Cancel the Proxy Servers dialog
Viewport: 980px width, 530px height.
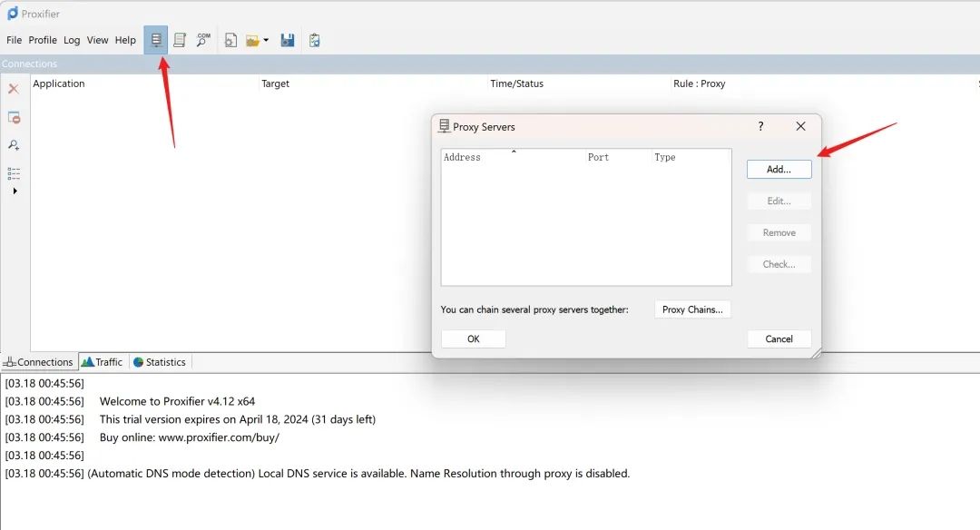(x=779, y=339)
